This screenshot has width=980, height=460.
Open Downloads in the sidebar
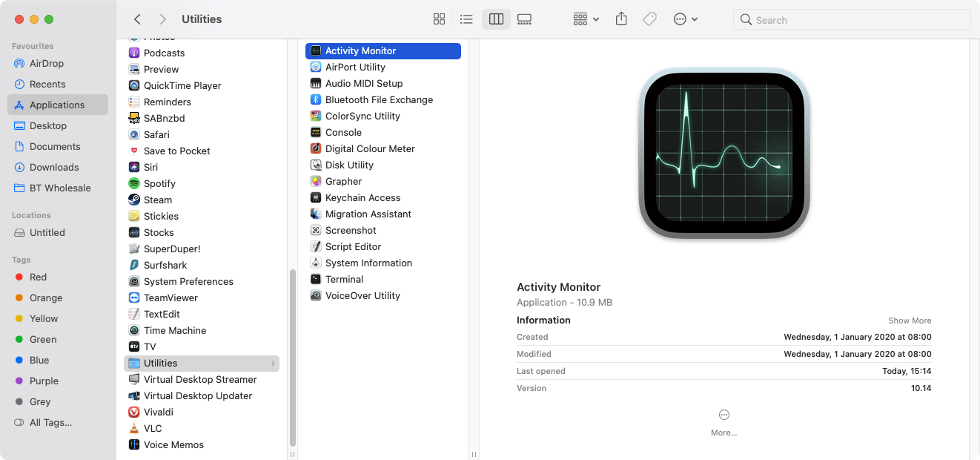pyautogui.click(x=58, y=167)
